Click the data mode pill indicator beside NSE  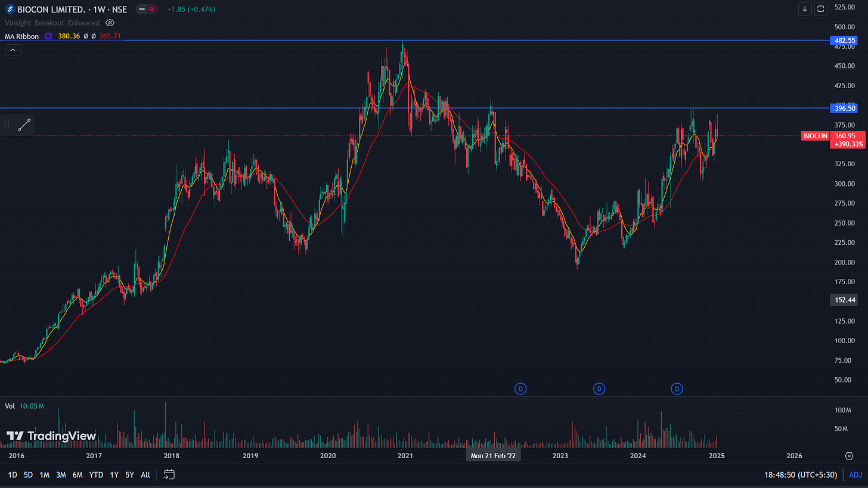click(147, 10)
